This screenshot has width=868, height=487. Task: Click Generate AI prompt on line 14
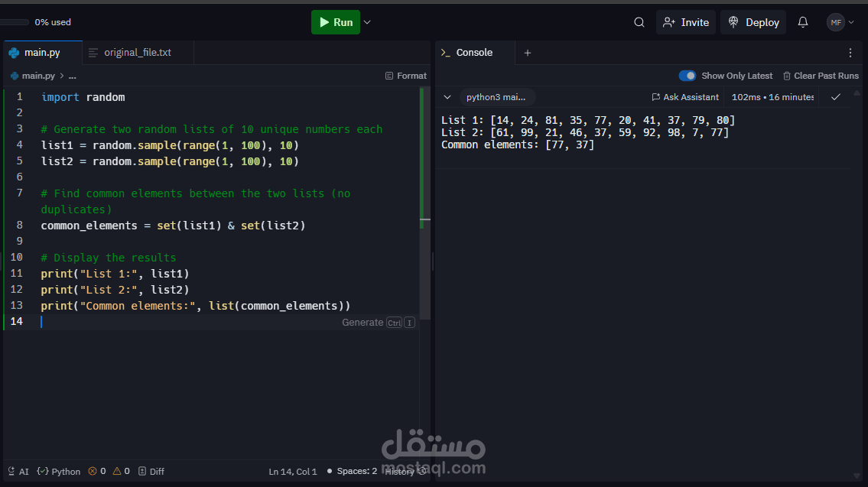378,322
